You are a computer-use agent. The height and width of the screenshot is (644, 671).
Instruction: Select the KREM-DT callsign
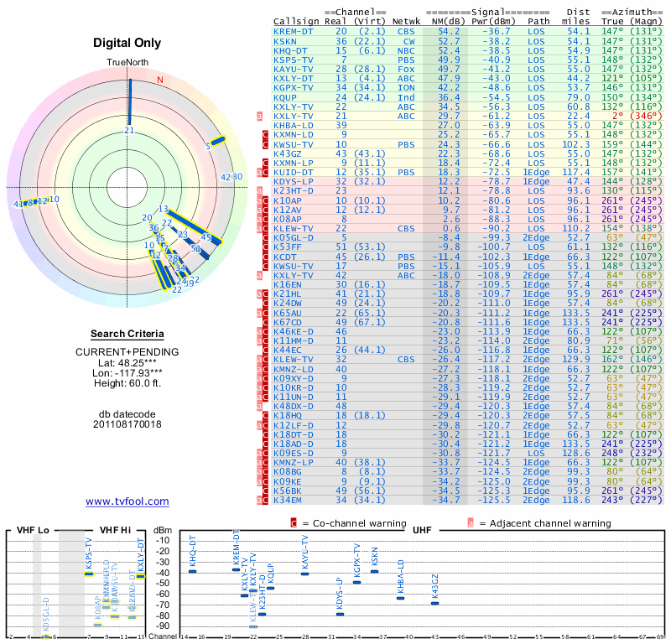click(x=294, y=32)
